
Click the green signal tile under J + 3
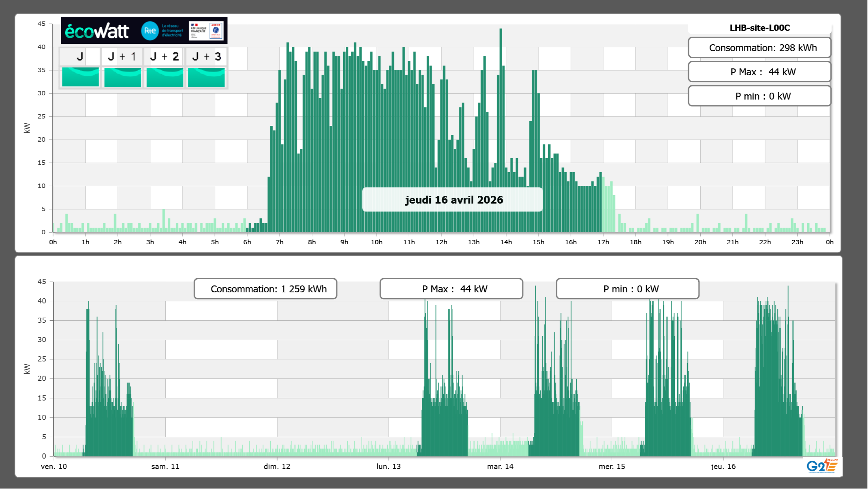pos(206,77)
